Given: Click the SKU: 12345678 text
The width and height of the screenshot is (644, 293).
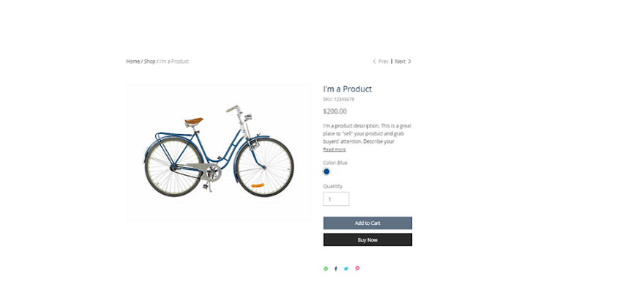Looking at the screenshot, I should [339, 100].
